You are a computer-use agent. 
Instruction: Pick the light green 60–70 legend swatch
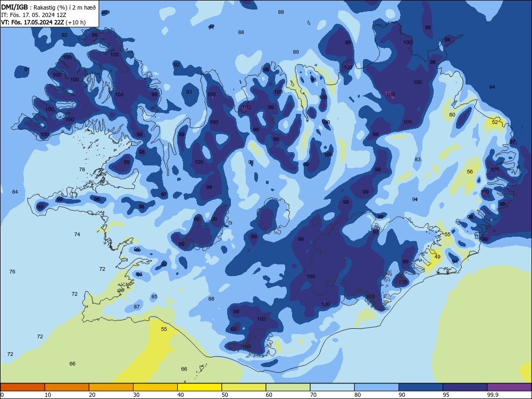[x=288, y=387]
